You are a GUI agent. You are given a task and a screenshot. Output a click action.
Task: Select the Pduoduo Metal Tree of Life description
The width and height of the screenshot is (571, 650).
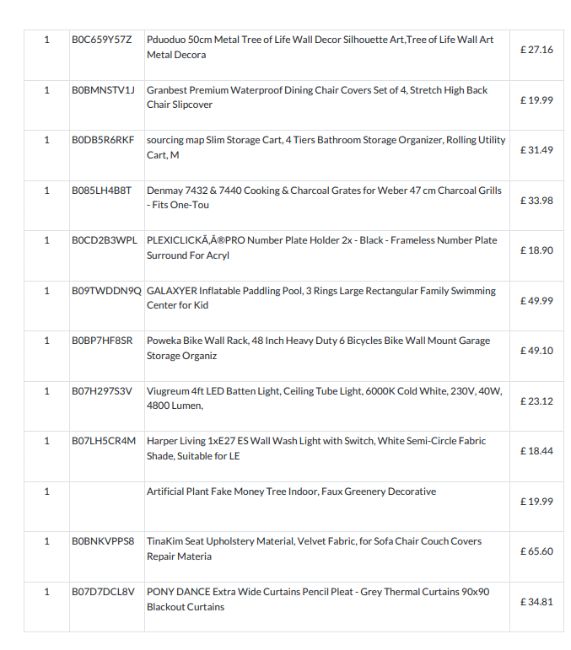320,47
